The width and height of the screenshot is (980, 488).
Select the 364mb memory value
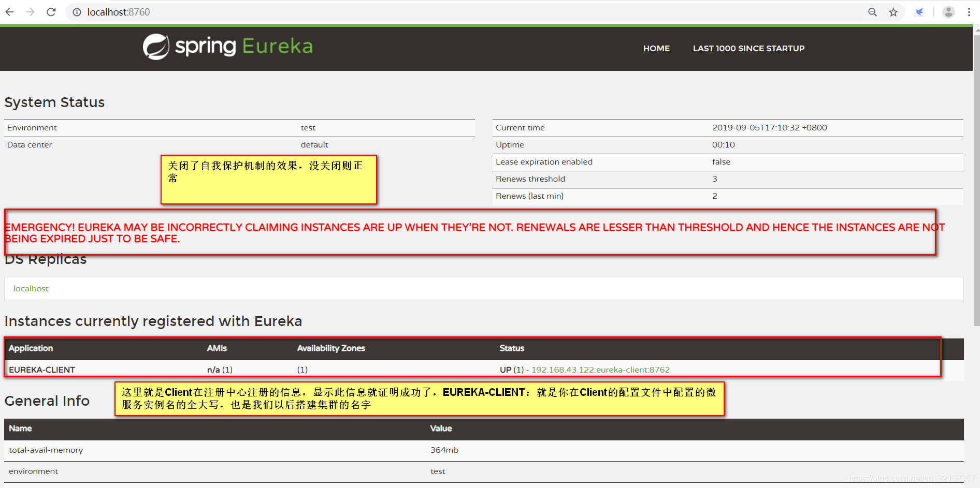point(444,450)
